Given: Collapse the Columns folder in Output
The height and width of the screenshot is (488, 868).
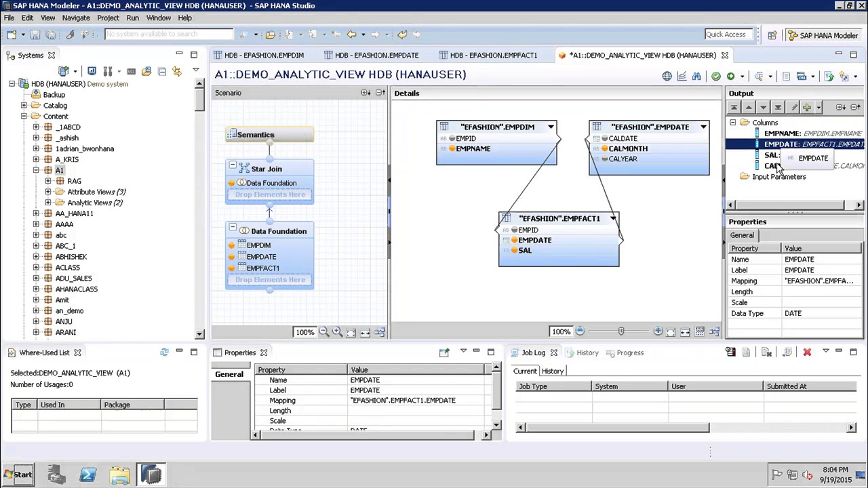Looking at the screenshot, I should pyautogui.click(x=733, y=123).
